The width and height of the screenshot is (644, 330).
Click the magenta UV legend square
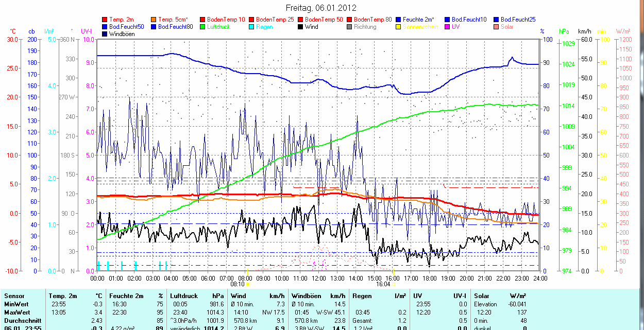tap(447, 27)
